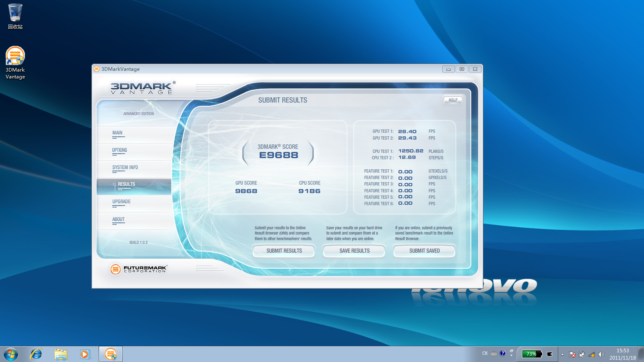Open Windows Explorer from taskbar
This screenshot has height=362, width=644.
point(61,354)
